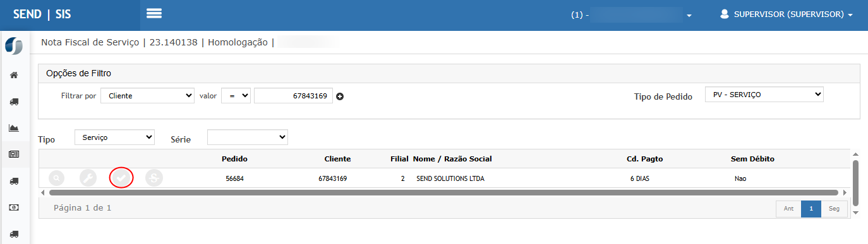Open the SUPERVISOR user menu
868x244 pixels.
787,15
